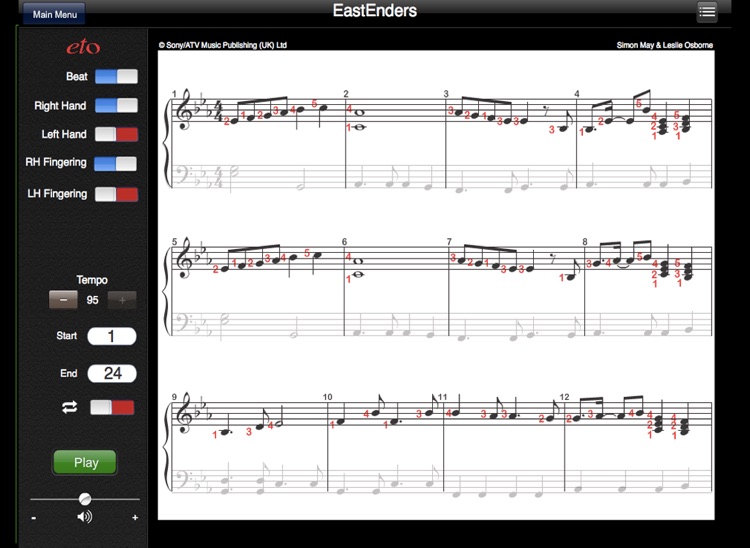Image resolution: width=750 pixels, height=548 pixels.
Task: Click the RH Fingering label
Action: click(x=56, y=163)
